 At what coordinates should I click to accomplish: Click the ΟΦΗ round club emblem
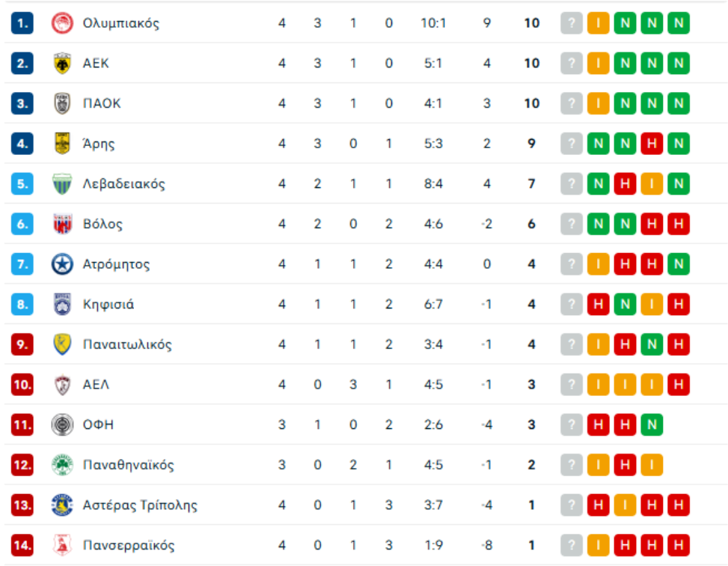(x=62, y=425)
